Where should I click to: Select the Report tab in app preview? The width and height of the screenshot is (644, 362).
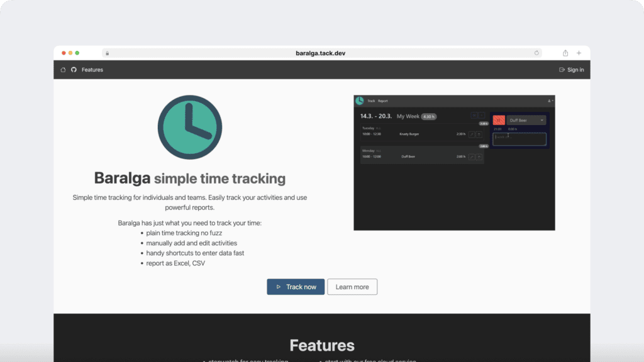click(x=383, y=101)
